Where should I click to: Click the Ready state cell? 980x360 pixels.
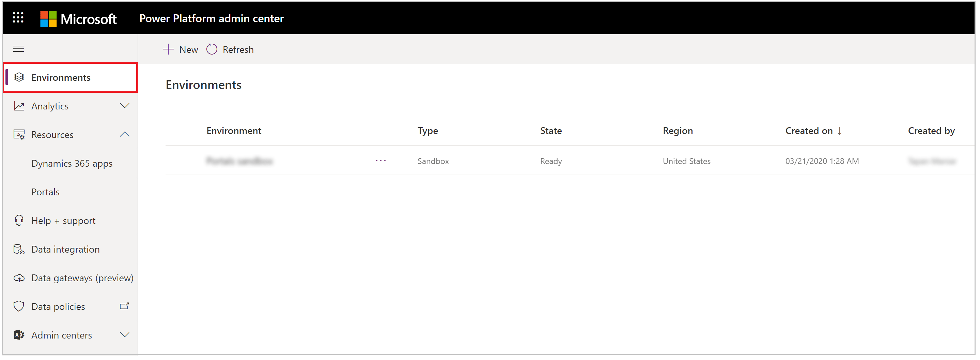click(x=551, y=161)
